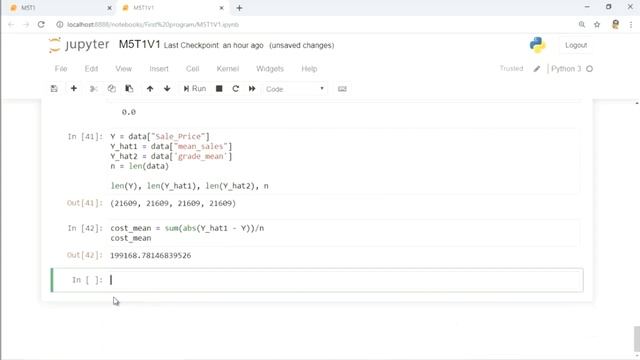Bookmark this page with star icon
Screen dimensions: 640x360
pos(597,24)
